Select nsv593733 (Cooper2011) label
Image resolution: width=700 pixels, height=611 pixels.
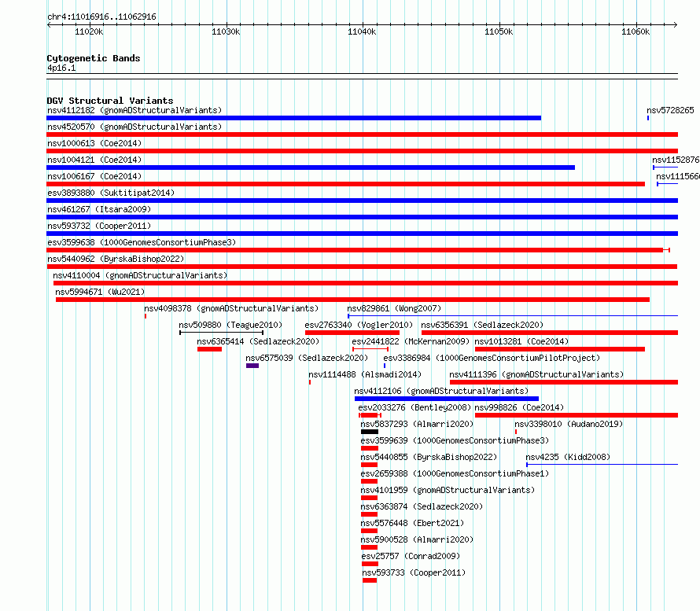[414, 572]
